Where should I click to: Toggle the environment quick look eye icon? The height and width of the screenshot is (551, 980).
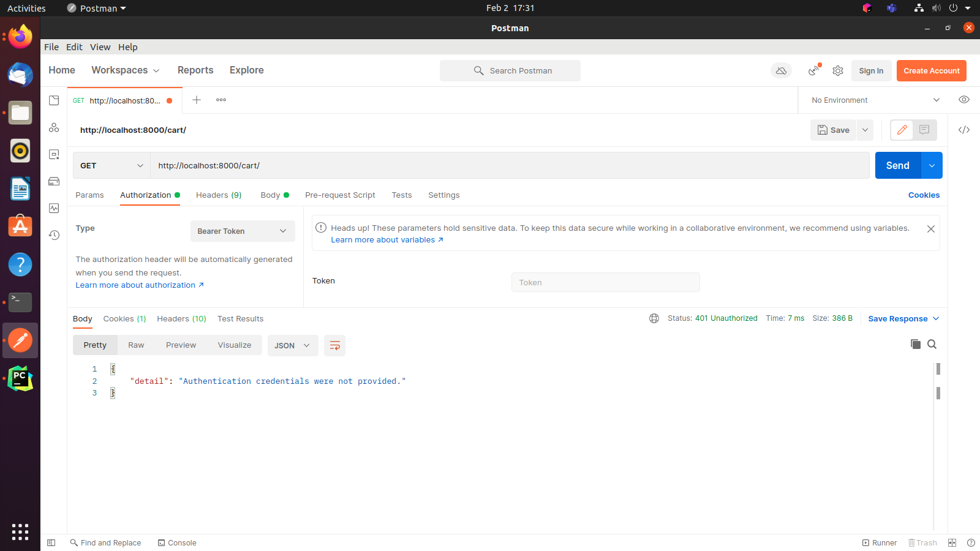tap(963, 99)
